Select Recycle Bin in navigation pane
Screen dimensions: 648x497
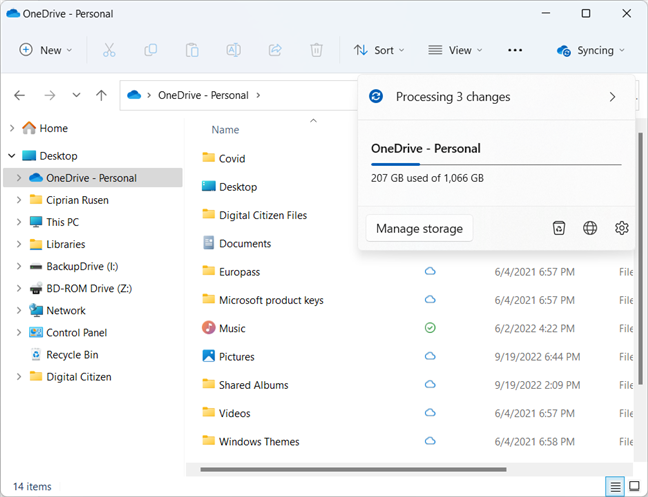[72, 354]
